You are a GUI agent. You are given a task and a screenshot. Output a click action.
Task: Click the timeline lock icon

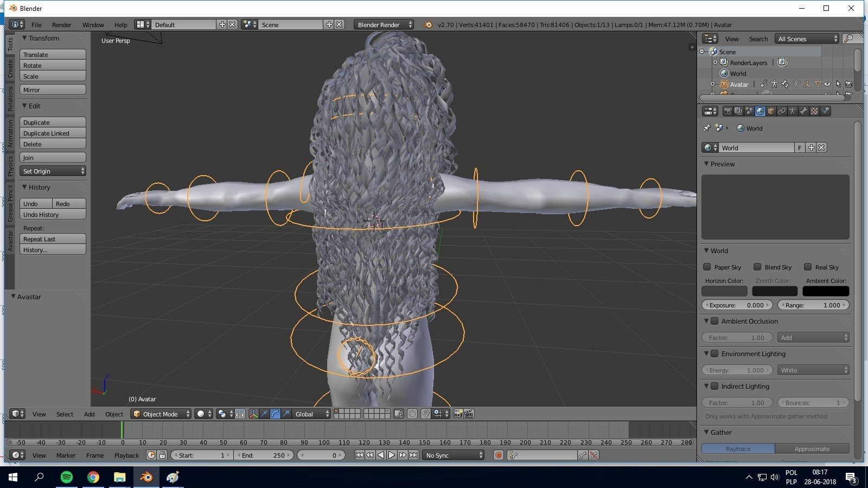[162, 455]
